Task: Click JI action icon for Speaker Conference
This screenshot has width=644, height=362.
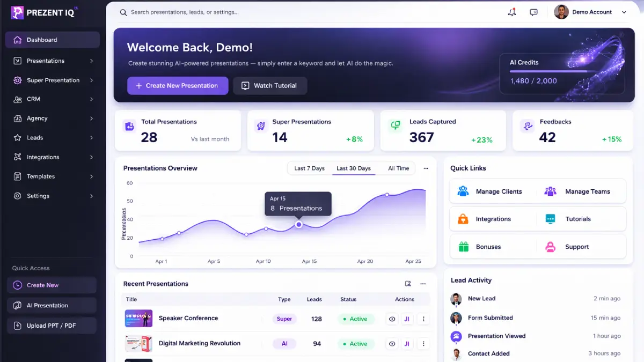Action: 407,319
